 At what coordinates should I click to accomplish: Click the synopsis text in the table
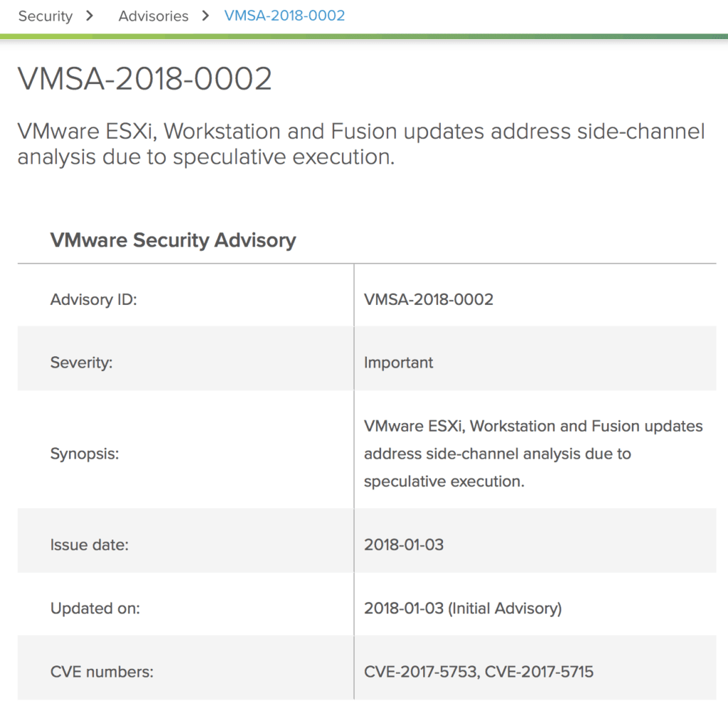point(533,454)
